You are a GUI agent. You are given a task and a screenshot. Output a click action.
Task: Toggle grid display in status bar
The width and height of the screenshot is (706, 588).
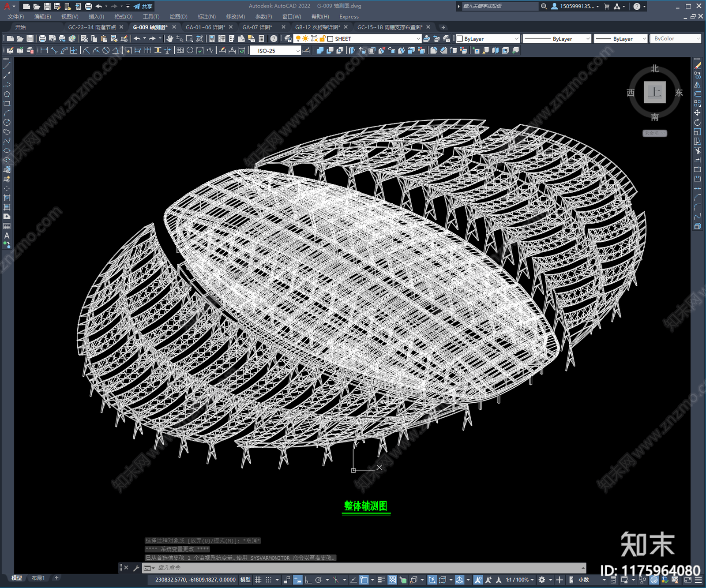[x=259, y=580]
